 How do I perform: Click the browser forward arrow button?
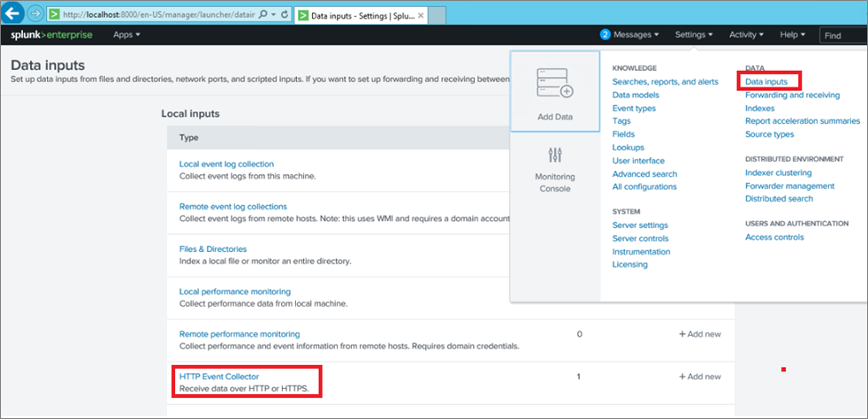(34, 14)
